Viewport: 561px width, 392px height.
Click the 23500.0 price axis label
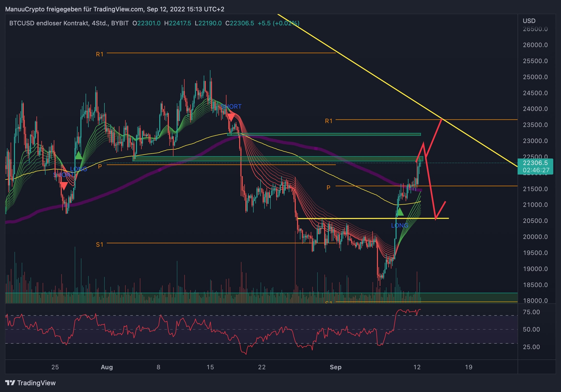535,125
